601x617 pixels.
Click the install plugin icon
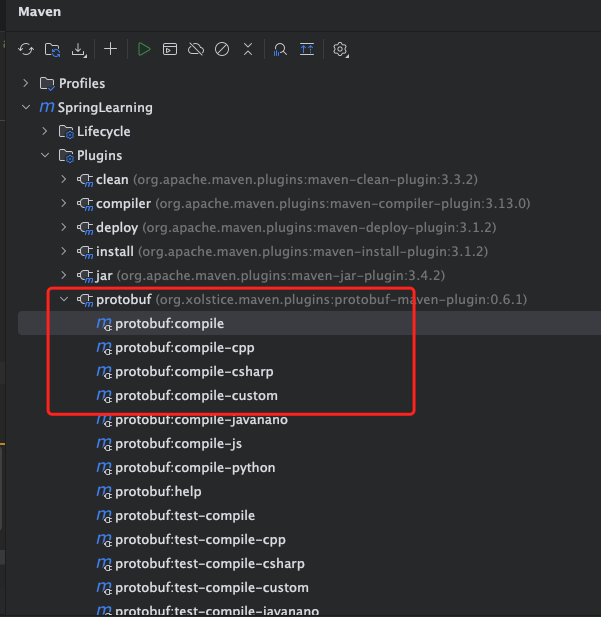click(x=85, y=252)
